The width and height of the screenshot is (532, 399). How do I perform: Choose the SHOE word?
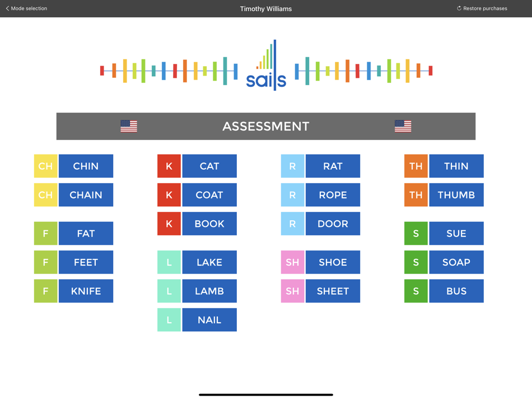pyautogui.click(x=333, y=262)
